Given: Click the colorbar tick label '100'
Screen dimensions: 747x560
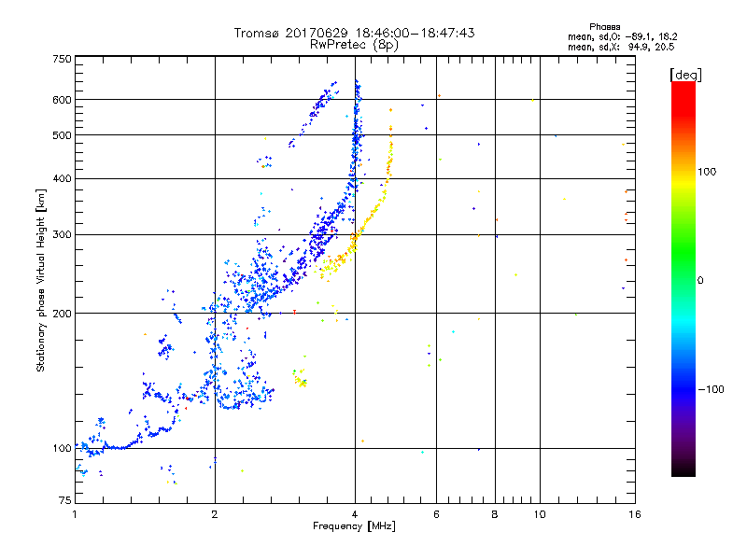Looking at the screenshot, I should pos(707,172).
